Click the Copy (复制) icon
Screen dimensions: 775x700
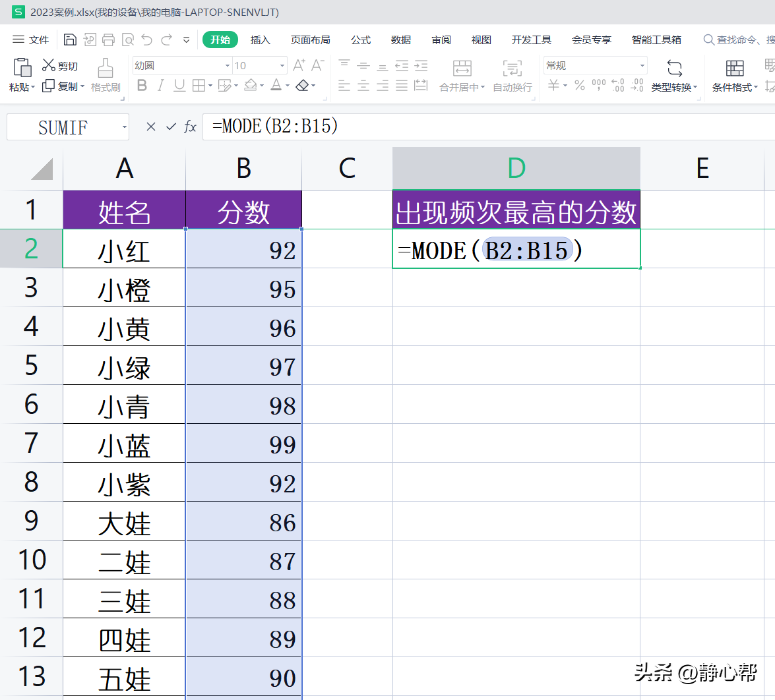pos(48,86)
